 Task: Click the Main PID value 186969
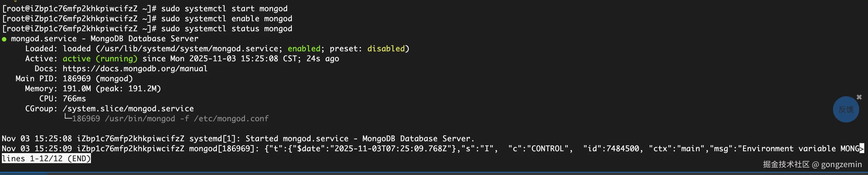click(77, 78)
